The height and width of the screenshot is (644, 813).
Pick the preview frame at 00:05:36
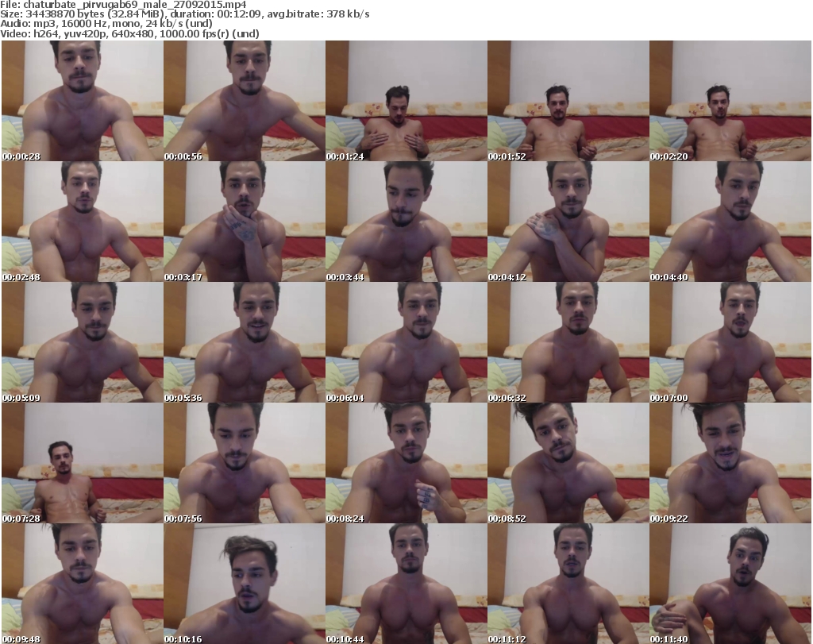click(x=245, y=343)
